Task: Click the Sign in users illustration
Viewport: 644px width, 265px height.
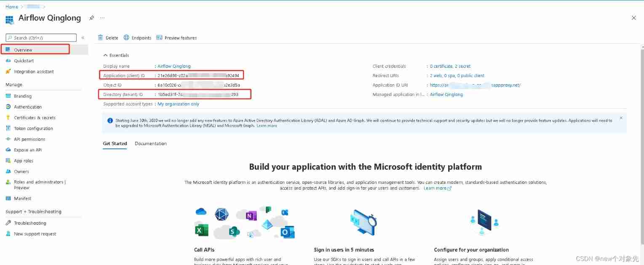Action: pos(363,223)
